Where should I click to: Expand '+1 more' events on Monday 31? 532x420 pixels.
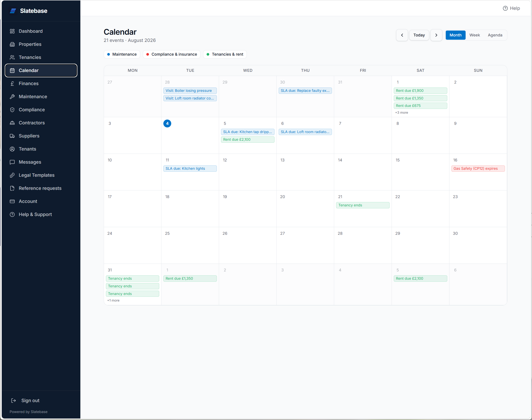(113, 300)
